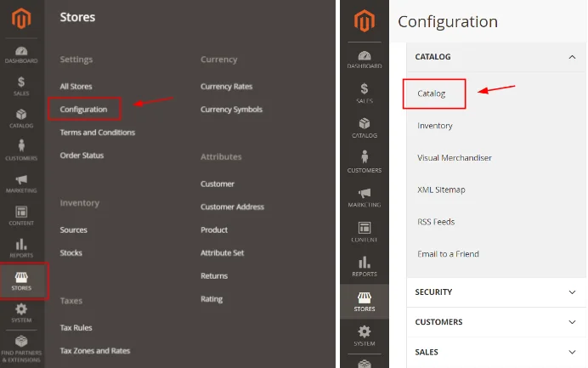Click Magento logo above the Configuration page sidebar
Screen dimensions: 588x368
365,20
